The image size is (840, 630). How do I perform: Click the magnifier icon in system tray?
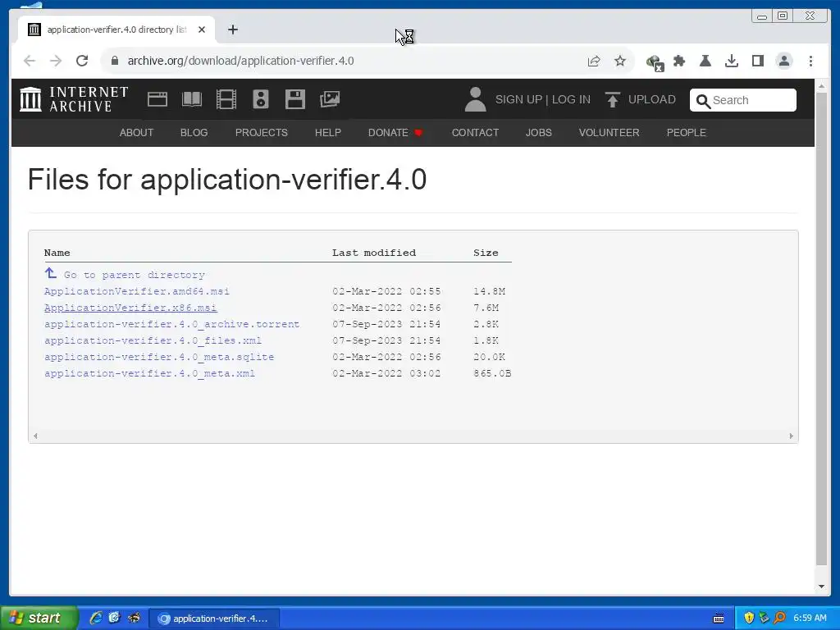tap(780, 618)
